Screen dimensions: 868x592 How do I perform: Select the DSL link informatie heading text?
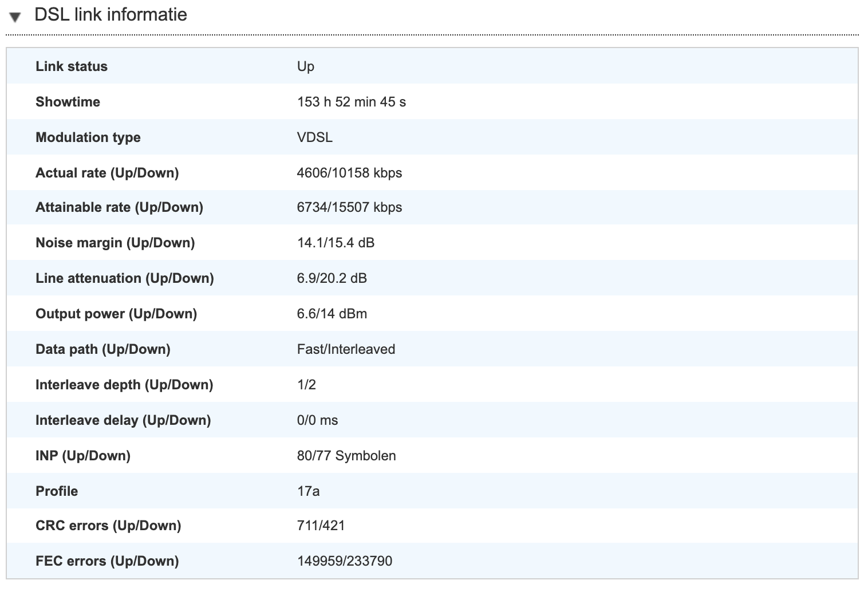[x=110, y=14]
